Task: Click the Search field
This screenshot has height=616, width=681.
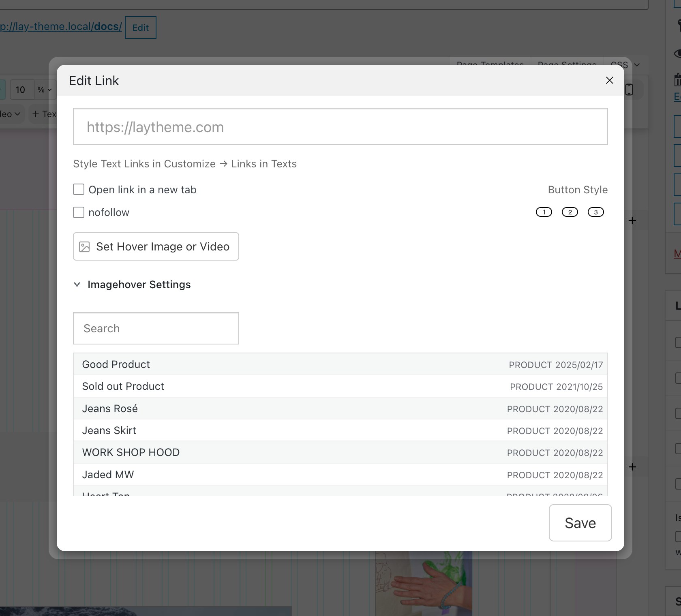Action: click(x=156, y=328)
